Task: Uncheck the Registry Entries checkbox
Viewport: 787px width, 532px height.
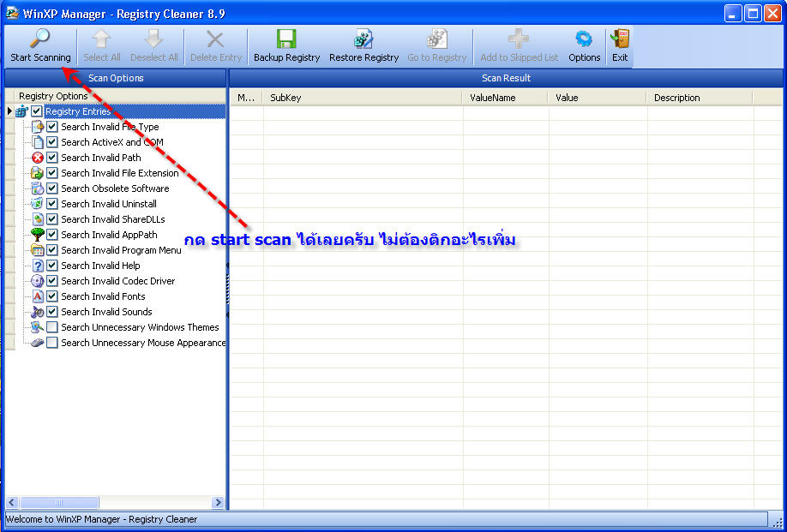Action: point(37,111)
